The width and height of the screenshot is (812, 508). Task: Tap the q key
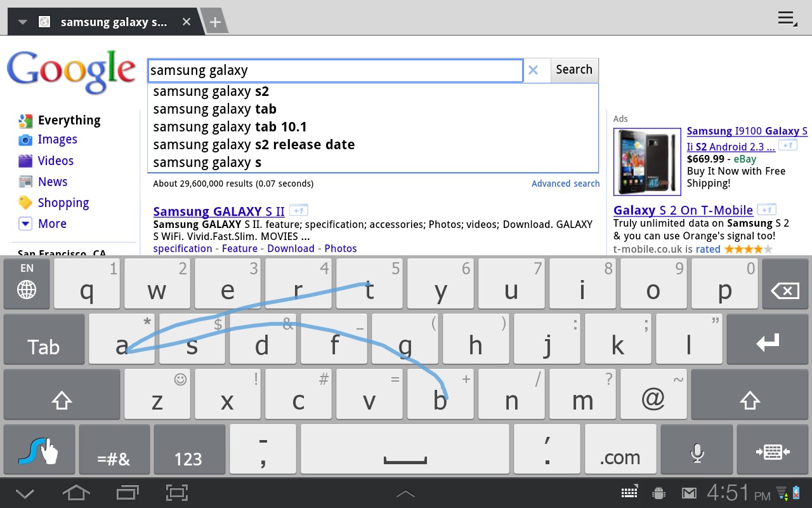(x=88, y=283)
